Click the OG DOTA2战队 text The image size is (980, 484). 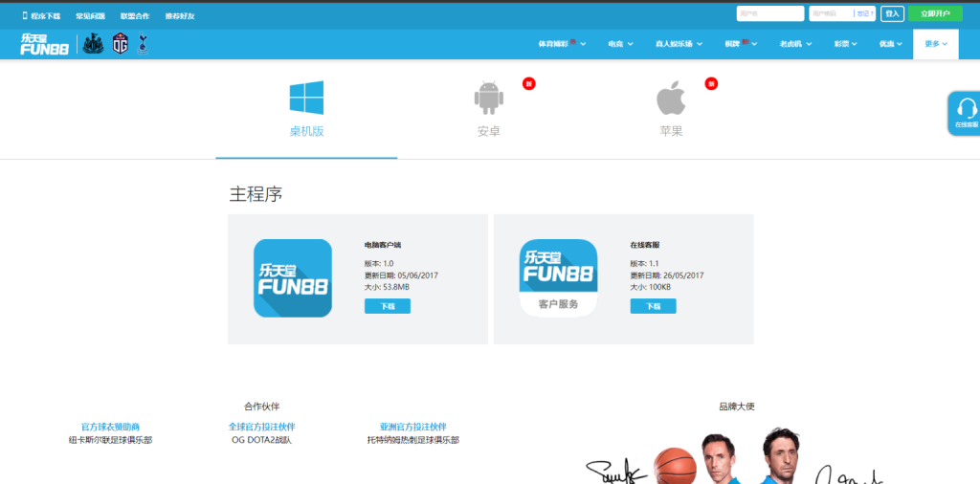(261, 440)
